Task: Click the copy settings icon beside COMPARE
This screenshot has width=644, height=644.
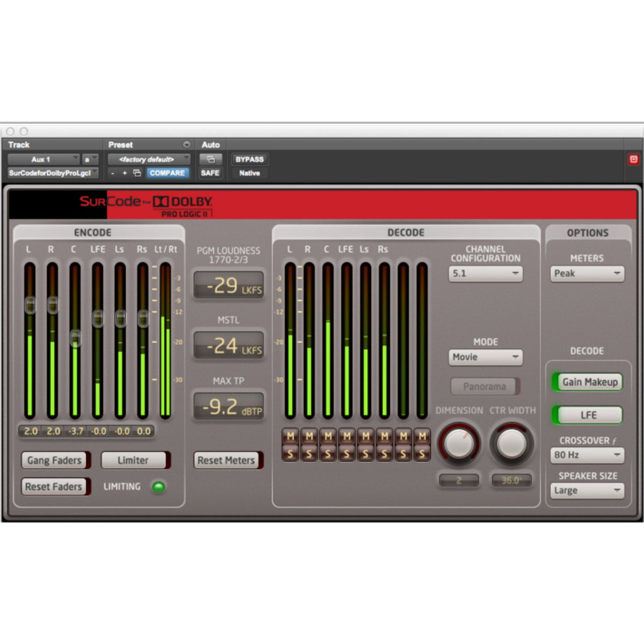Action: coord(137,173)
